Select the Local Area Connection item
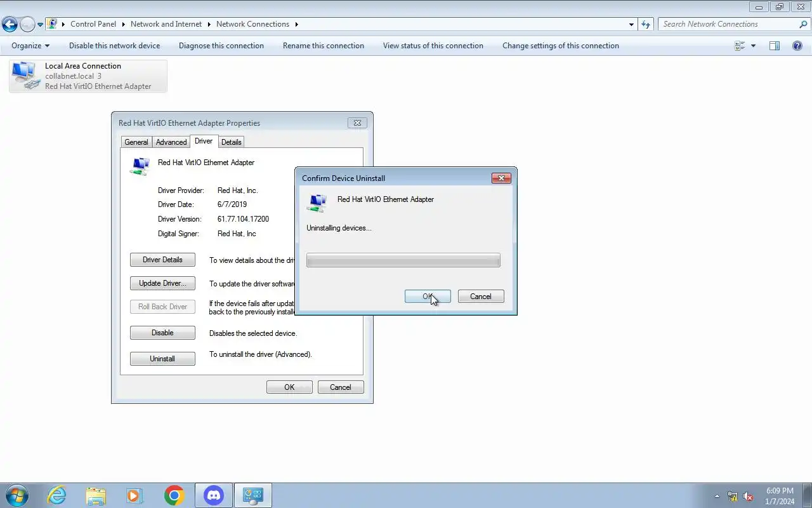 [x=88, y=76]
